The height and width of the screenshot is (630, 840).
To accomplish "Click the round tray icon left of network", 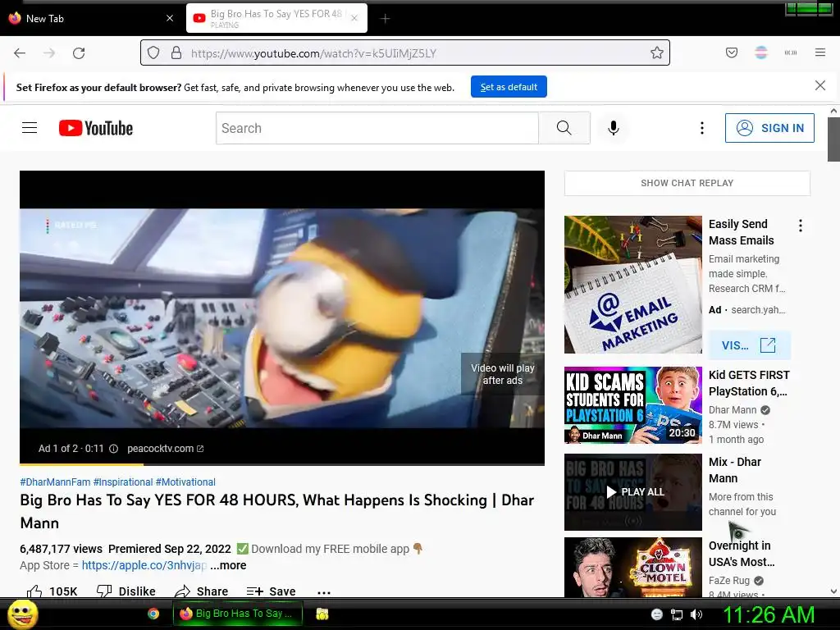I will [x=657, y=614].
